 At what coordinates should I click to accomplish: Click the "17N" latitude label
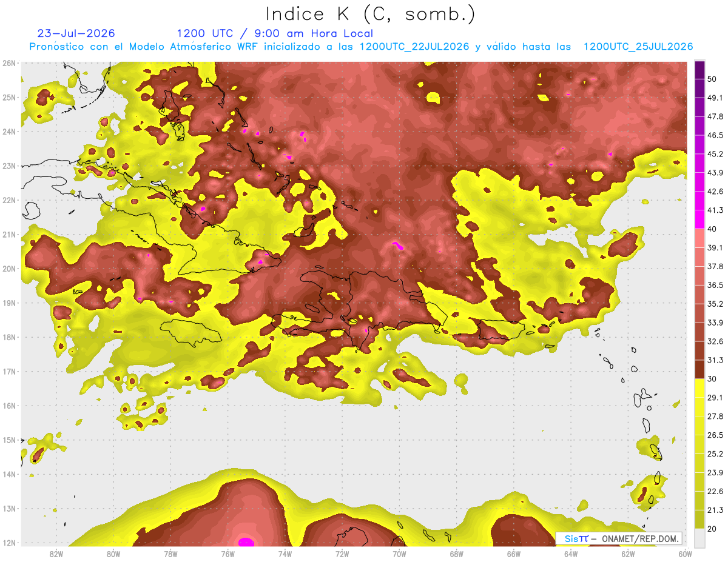(x=8, y=371)
